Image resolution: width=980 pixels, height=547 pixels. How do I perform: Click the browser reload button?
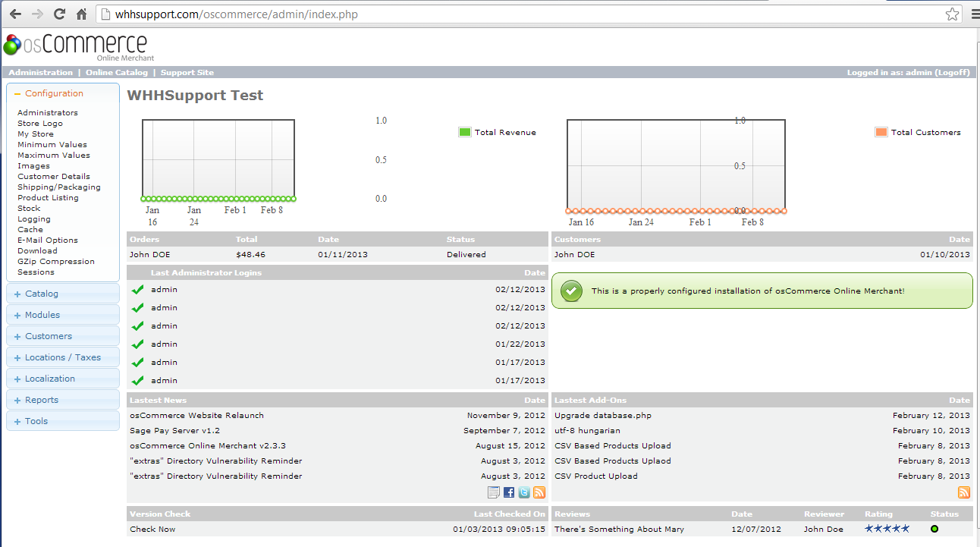[x=59, y=14]
